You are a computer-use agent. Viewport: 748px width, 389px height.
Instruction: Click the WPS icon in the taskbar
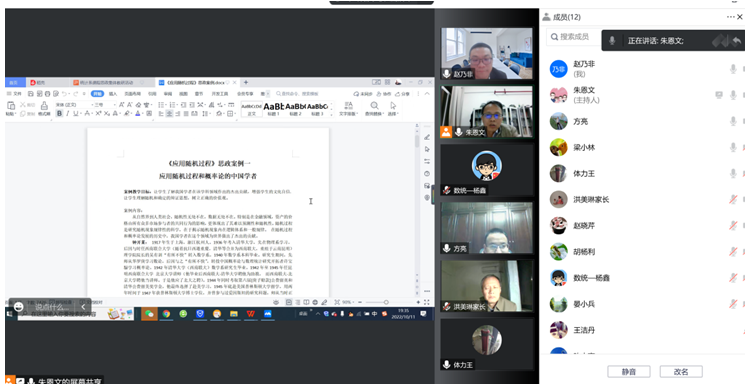pos(250,314)
